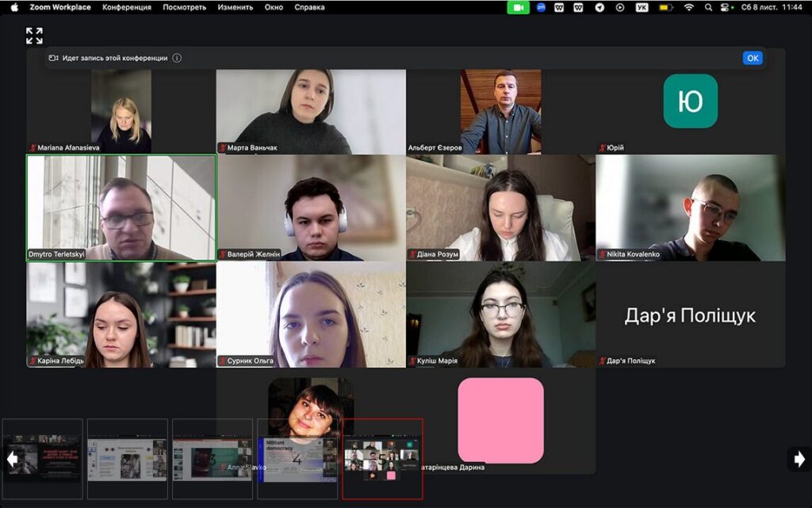Click the left arrow in thumbnail strip

[12, 459]
